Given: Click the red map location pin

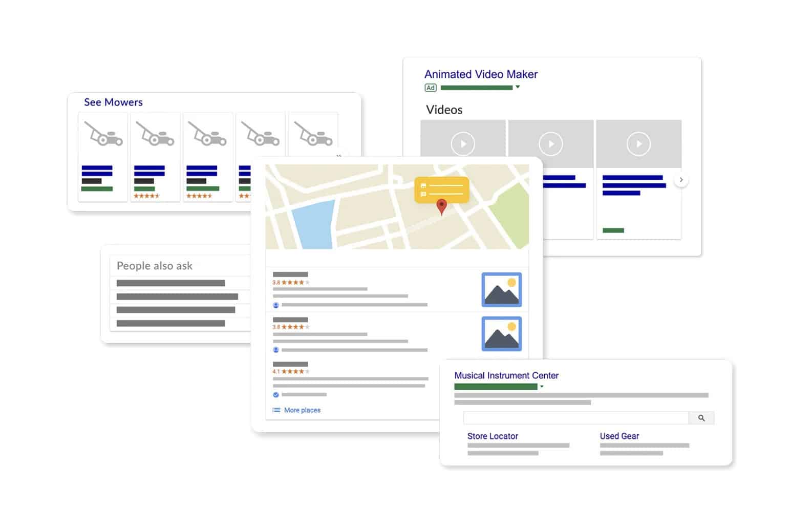Looking at the screenshot, I should [x=441, y=207].
